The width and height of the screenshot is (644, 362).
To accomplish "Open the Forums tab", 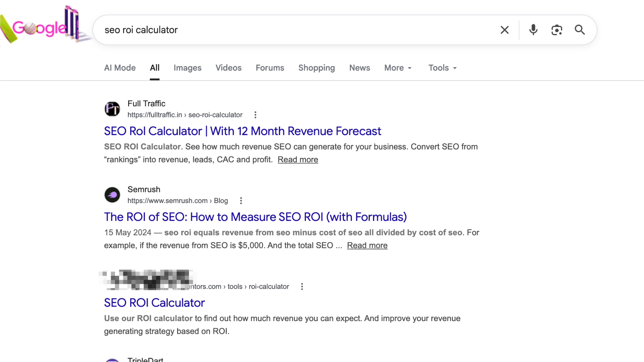I will click(270, 68).
